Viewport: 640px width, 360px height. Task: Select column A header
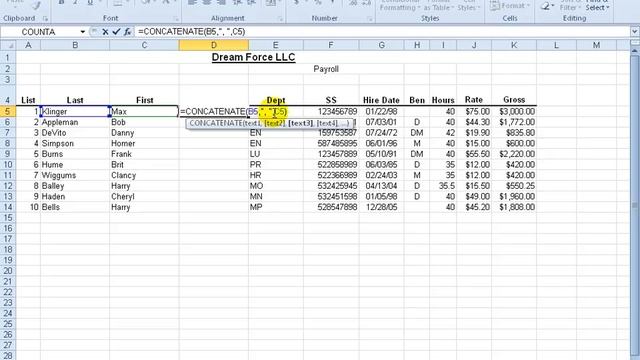pos(28,45)
